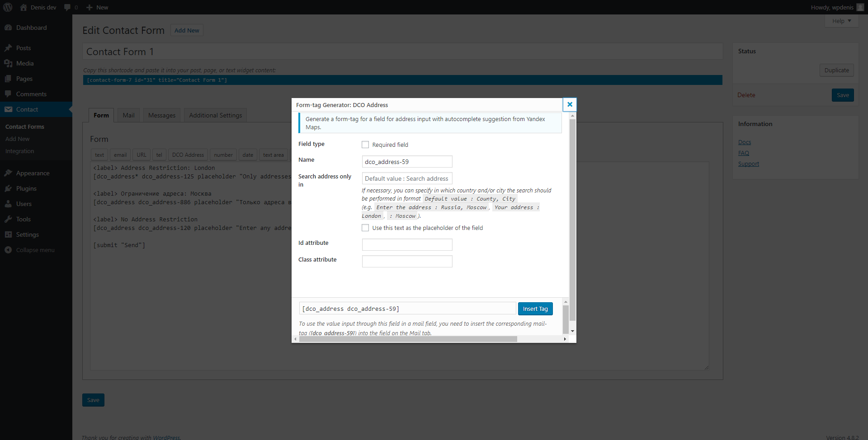
Task: Click the plus New icon in admin bar
Action: coord(89,7)
